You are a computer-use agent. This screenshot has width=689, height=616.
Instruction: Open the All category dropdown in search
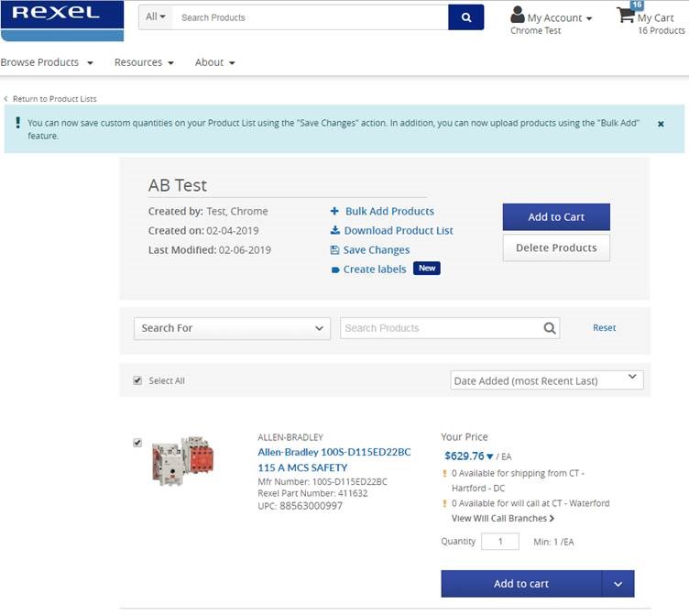156,16
